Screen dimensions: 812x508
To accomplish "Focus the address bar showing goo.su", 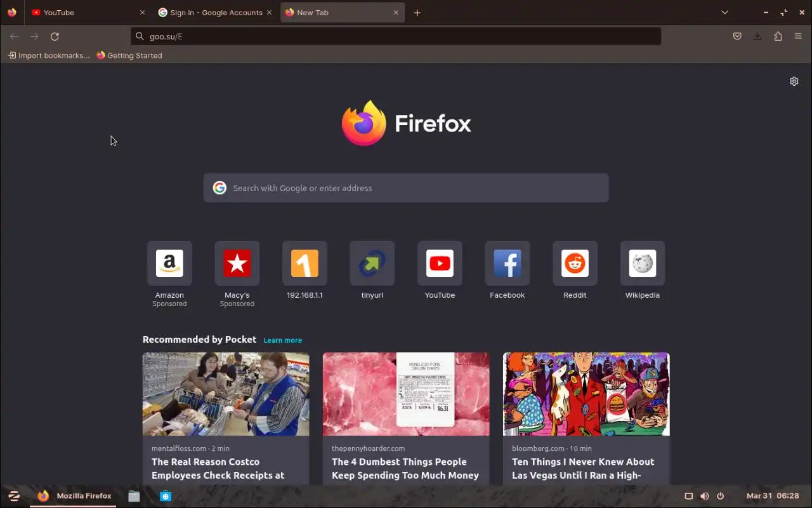I will [x=396, y=36].
